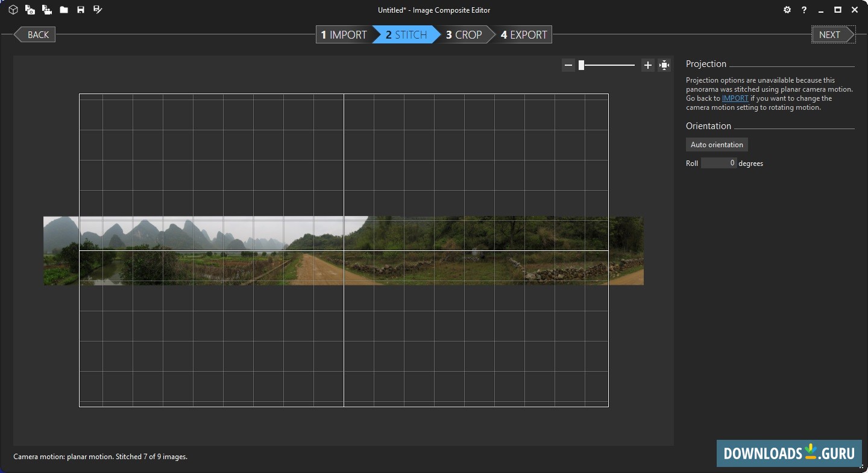Save project using floppy disk icon
Viewport: 868px width, 473px height.
(81, 10)
